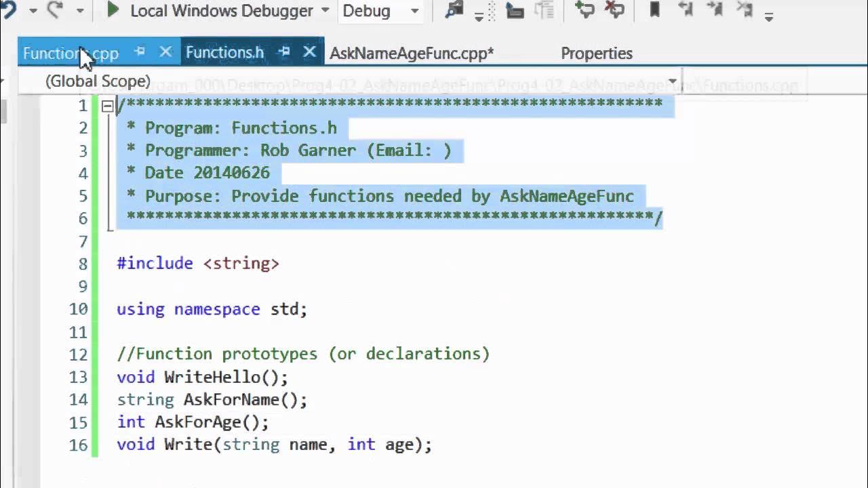Click line number 8 in the gutter
This screenshot has width=868, height=488.
pos(83,264)
